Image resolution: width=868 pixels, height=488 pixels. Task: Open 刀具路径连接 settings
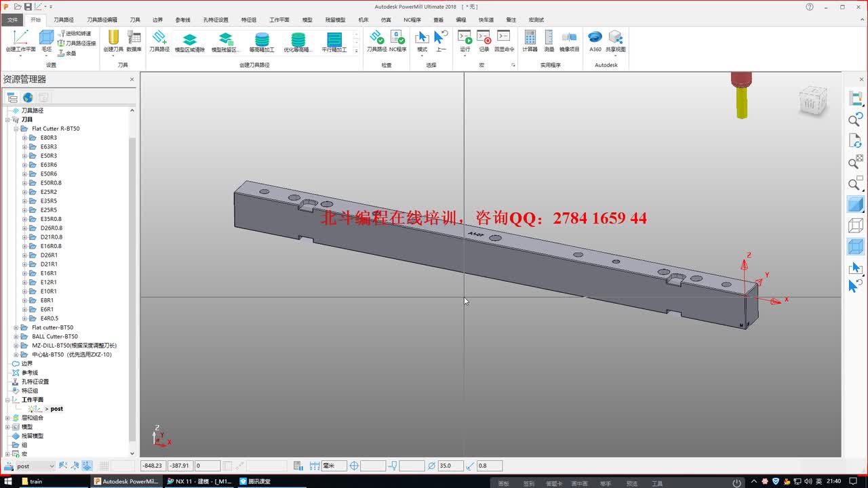pyautogui.click(x=77, y=43)
